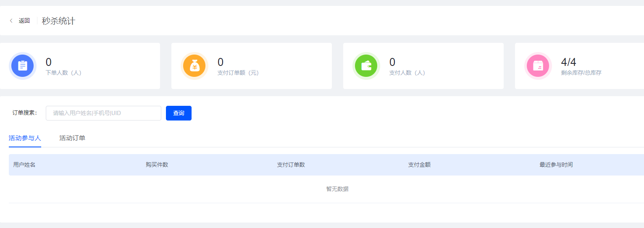Click the blue 查询 button
Viewport: 644px width, 228px height.
click(x=179, y=113)
